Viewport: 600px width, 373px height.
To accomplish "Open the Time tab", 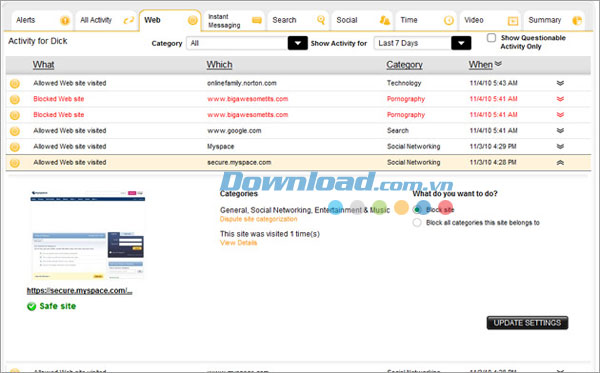I will point(426,20).
